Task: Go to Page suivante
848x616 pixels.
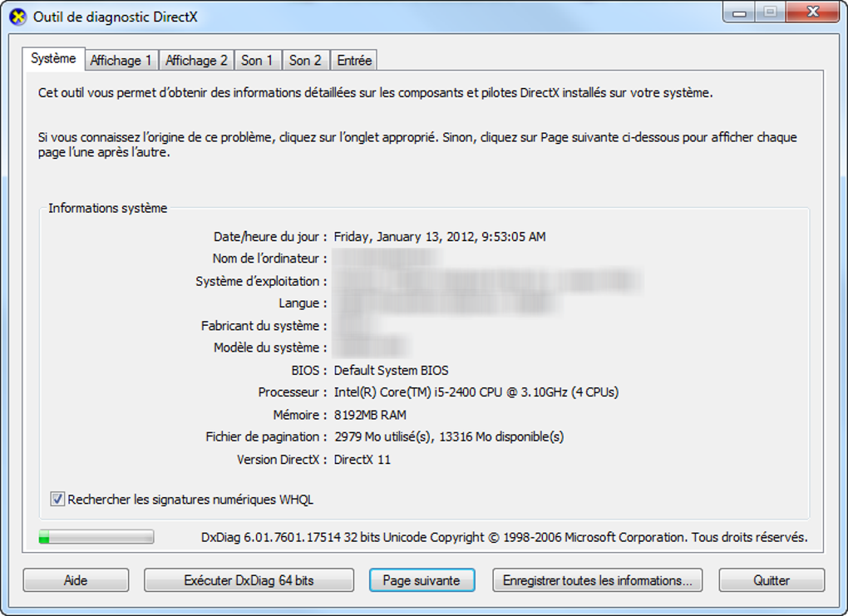Action: tap(422, 580)
